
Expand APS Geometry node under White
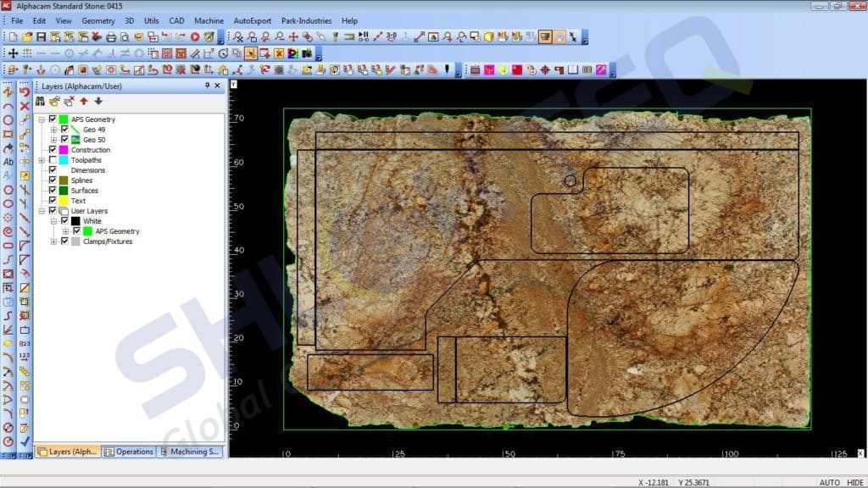click(x=66, y=231)
